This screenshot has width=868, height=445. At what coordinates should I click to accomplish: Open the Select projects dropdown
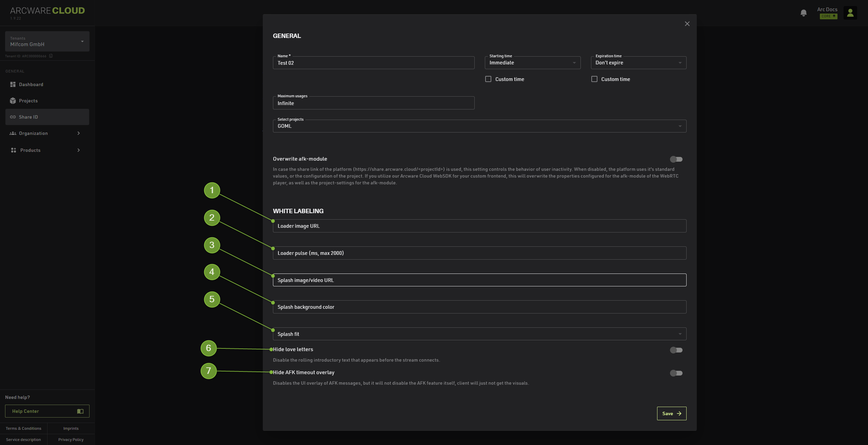(x=479, y=126)
